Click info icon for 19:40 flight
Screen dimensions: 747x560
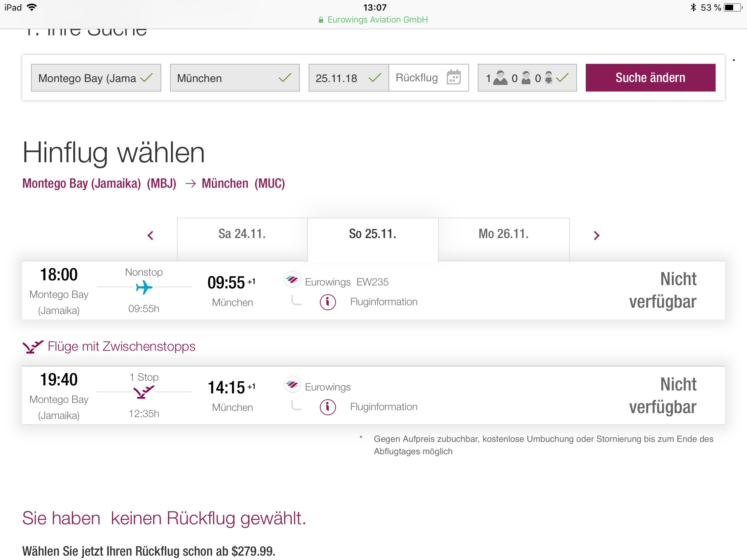(x=328, y=407)
